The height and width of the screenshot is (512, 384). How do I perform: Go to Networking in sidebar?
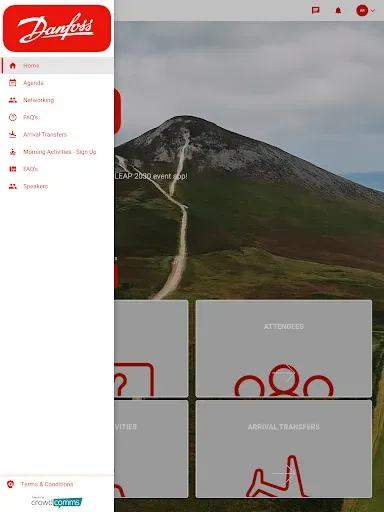click(x=57, y=100)
